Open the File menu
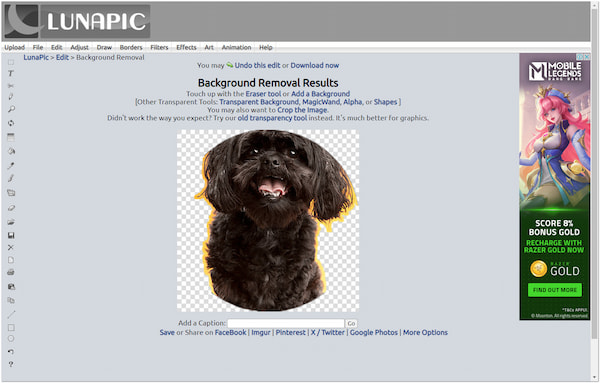This screenshot has width=600, height=383. [x=38, y=47]
